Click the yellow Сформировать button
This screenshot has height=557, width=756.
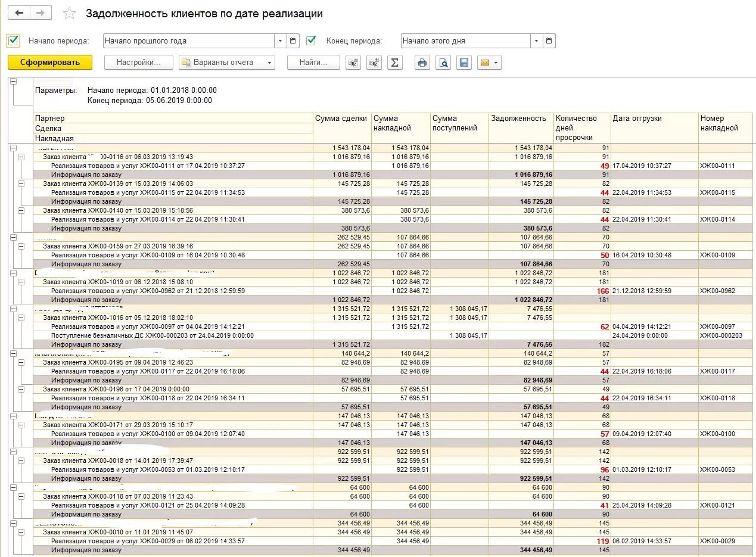click(50, 63)
